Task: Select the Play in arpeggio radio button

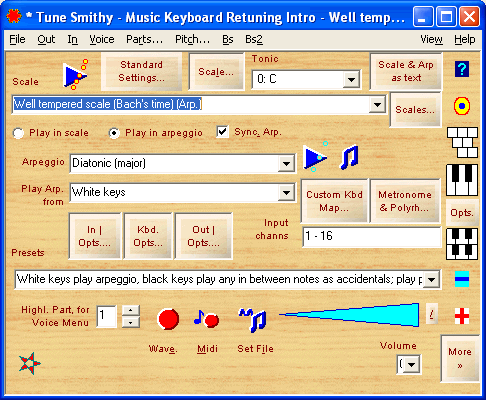Action: pyautogui.click(x=114, y=133)
